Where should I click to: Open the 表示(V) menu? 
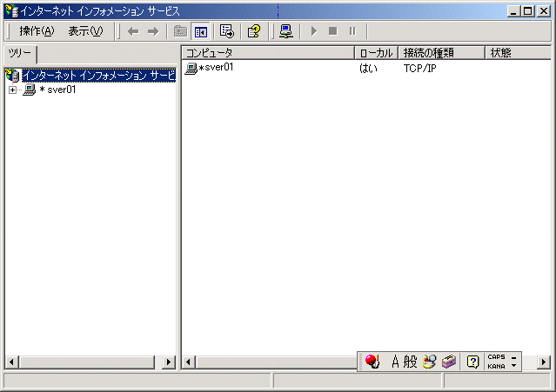tap(85, 31)
